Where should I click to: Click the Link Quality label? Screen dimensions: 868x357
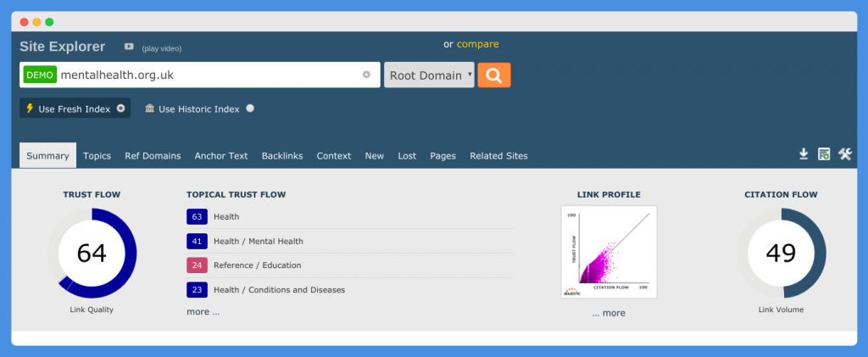(x=92, y=310)
